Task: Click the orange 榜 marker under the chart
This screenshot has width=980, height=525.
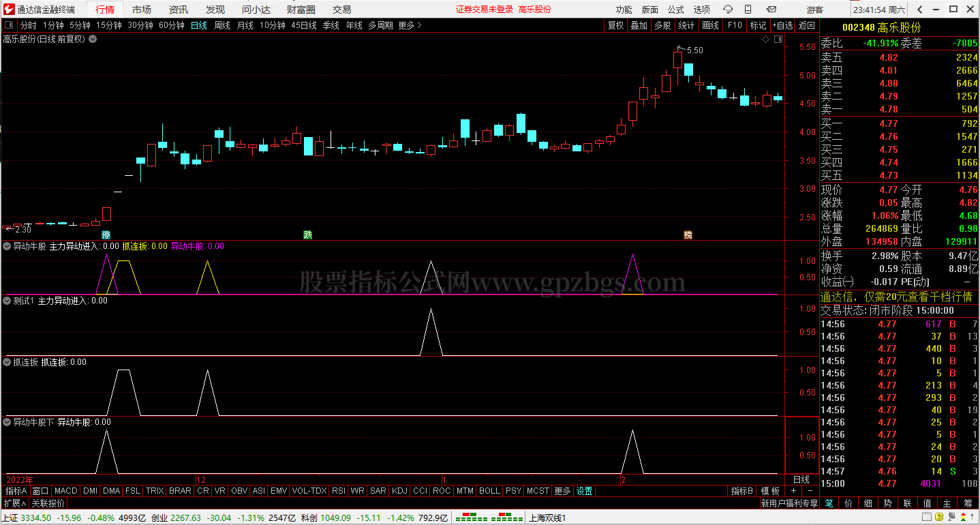Action: [x=688, y=235]
